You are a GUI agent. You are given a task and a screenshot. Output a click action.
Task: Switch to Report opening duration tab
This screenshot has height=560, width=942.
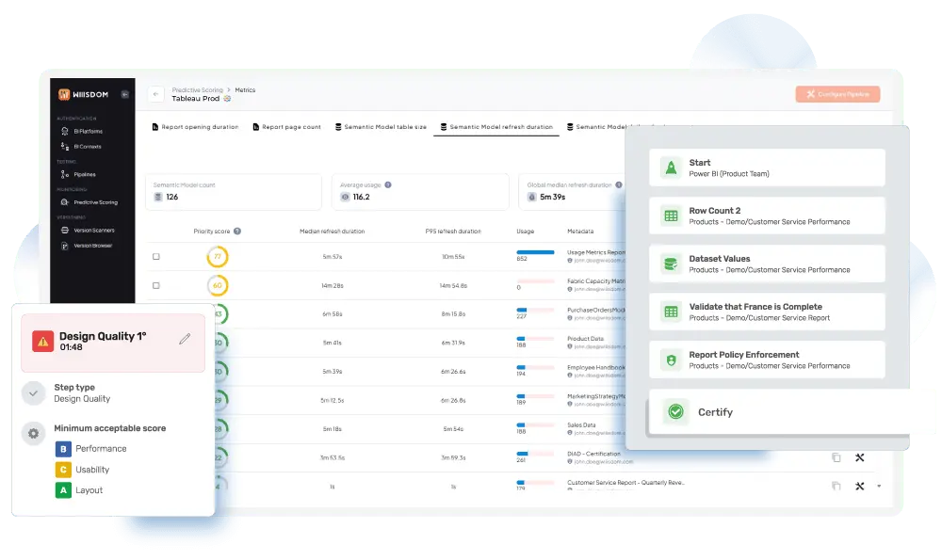195,127
